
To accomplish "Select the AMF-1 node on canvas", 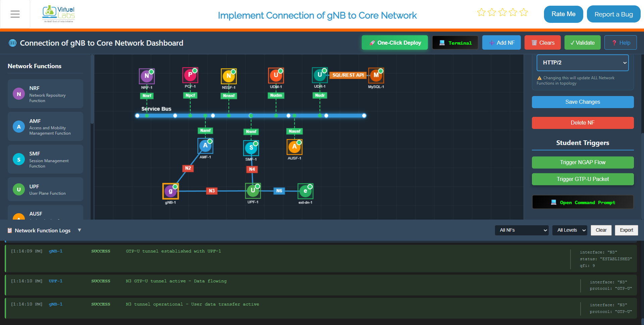I will (x=205, y=146).
